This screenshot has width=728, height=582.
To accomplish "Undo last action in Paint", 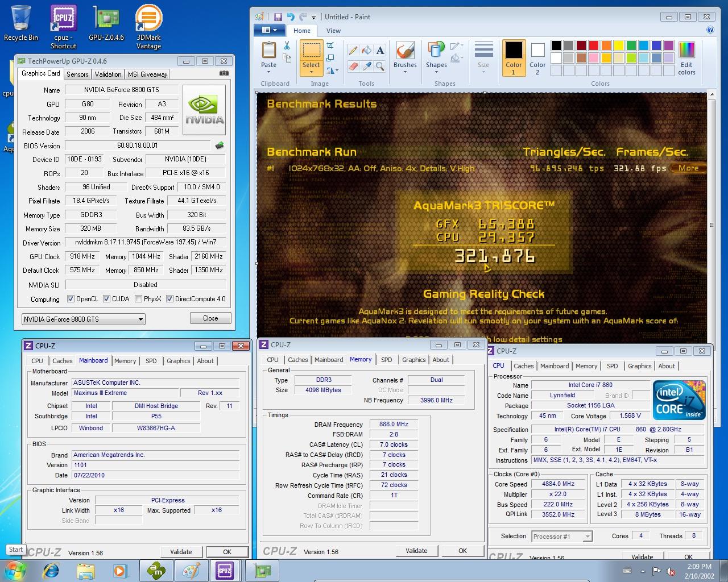I will pos(291,17).
